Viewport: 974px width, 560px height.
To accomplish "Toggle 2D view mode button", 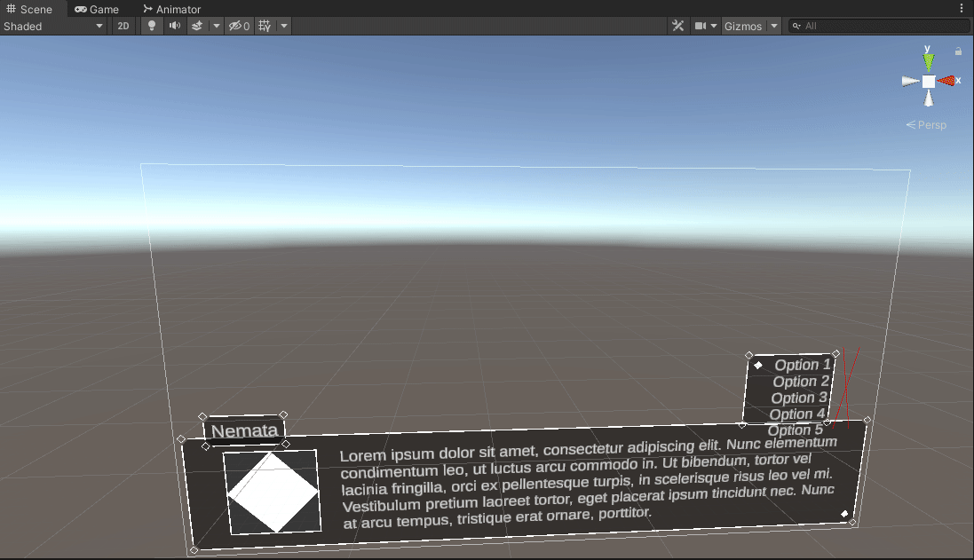I will pos(123,26).
